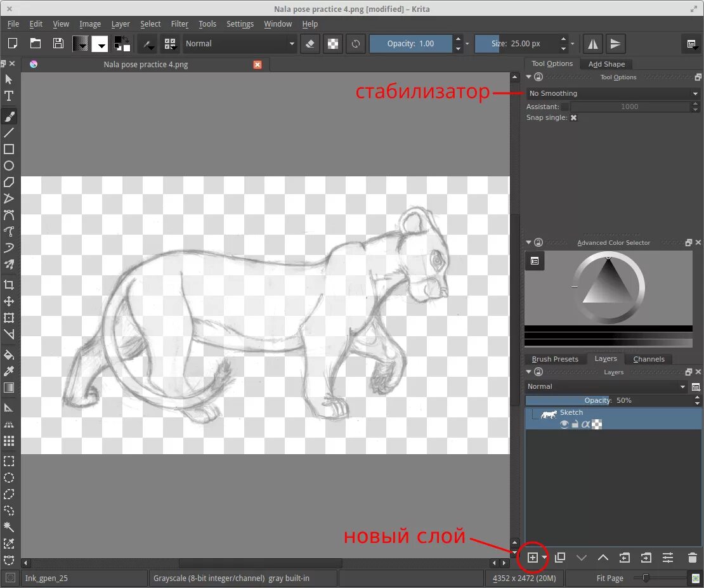Viewport: 704px width, 588px height.
Task: Select the Gradient tool
Action: click(8, 388)
